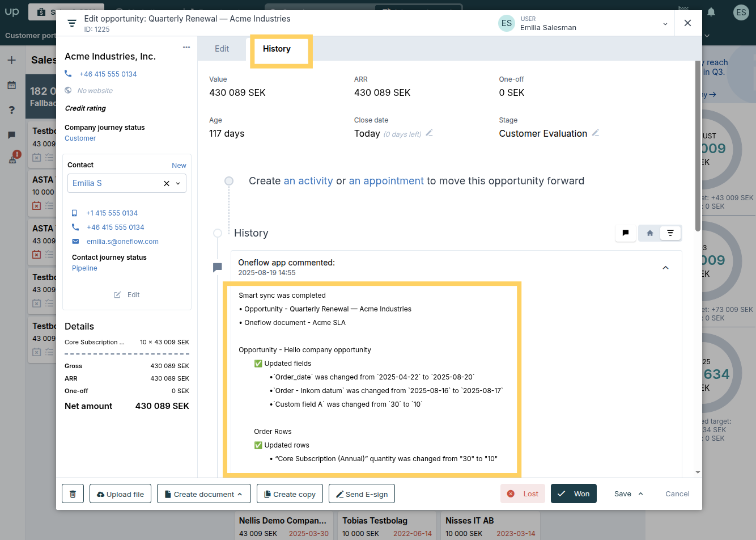This screenshot has width=756, height=540.
Task: Mark the opportunity as Won
Action: pos(574,493)
